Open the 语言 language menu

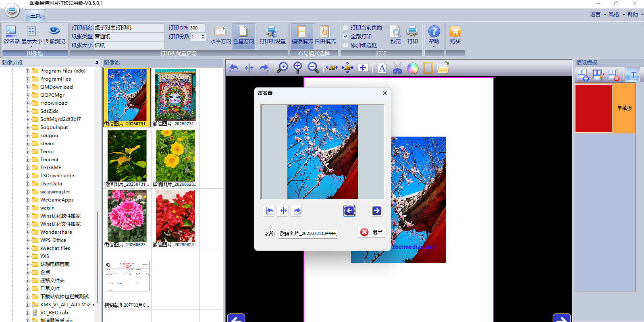[x=598, y=15]
